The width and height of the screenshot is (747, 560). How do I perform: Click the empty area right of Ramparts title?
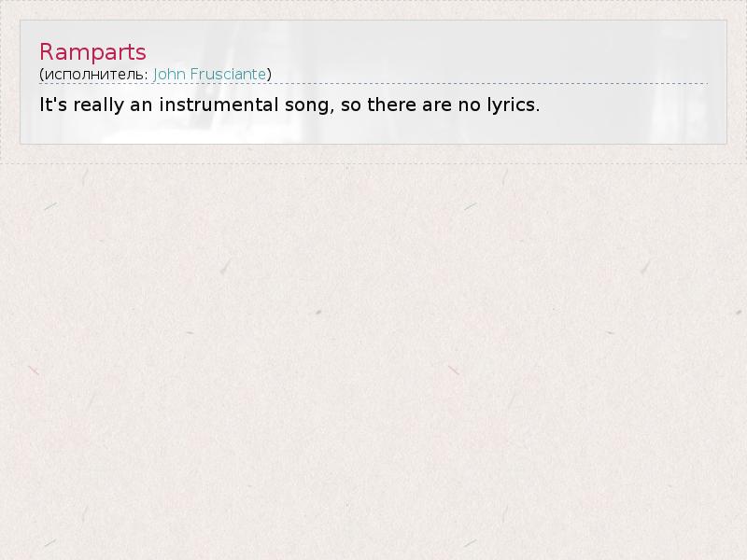coord(420,51)
